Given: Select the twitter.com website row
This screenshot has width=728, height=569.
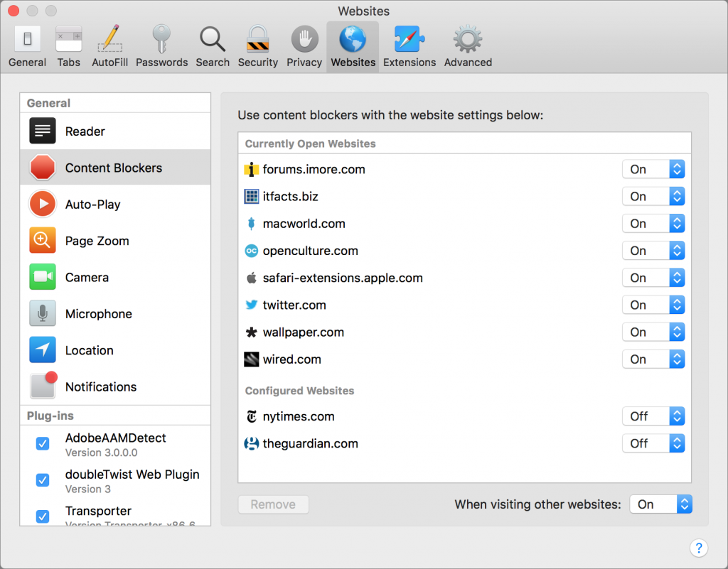Looking at the screenshot, I should [464, 305].
